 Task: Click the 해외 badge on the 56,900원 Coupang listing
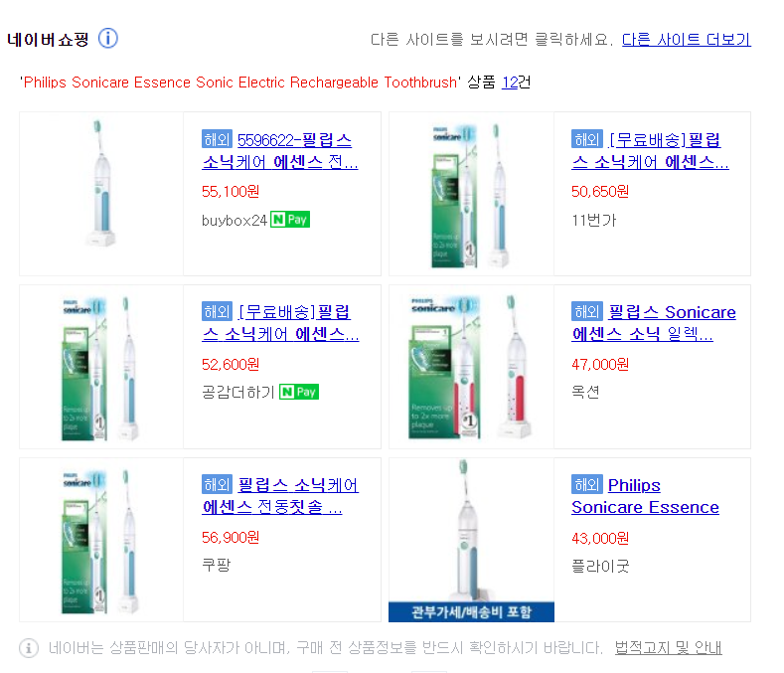coord(217,484)
